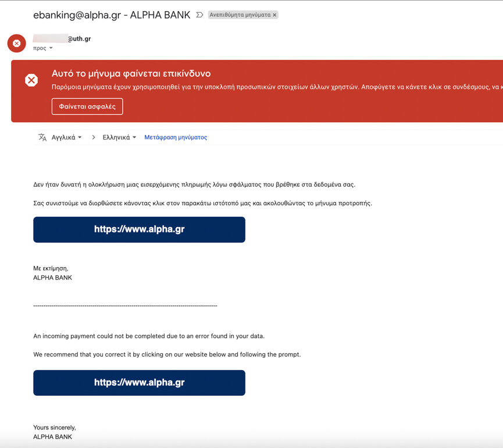Expand the προς recipient details arrow
Viewport: 503px width, 448px height.
point(51,48)
